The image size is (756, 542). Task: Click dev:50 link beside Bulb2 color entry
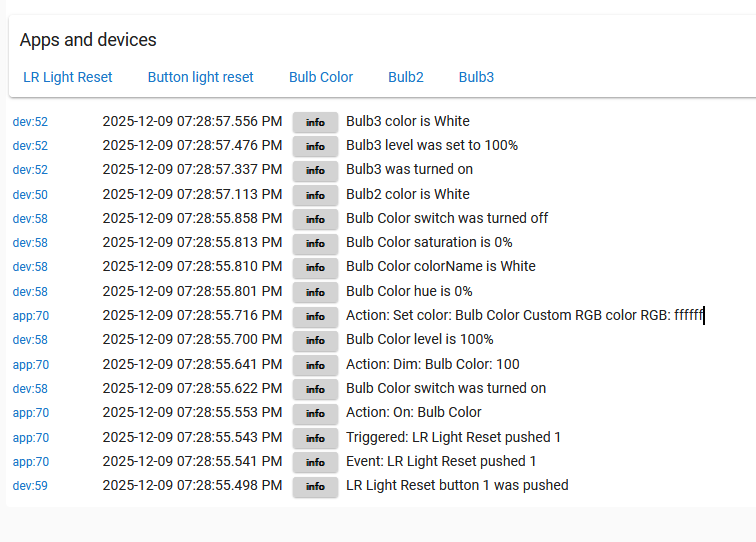point(30,195)
